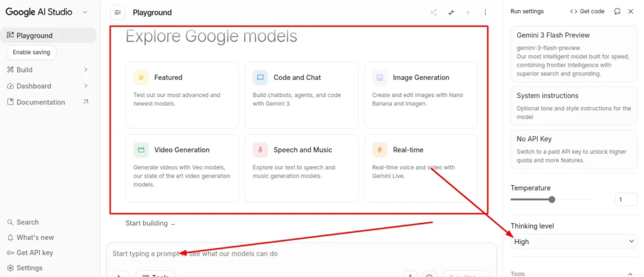Click the lightning bolt icon of Real-time card
The height and width of the screenshot is (277, 644).
tap(380, 150)
